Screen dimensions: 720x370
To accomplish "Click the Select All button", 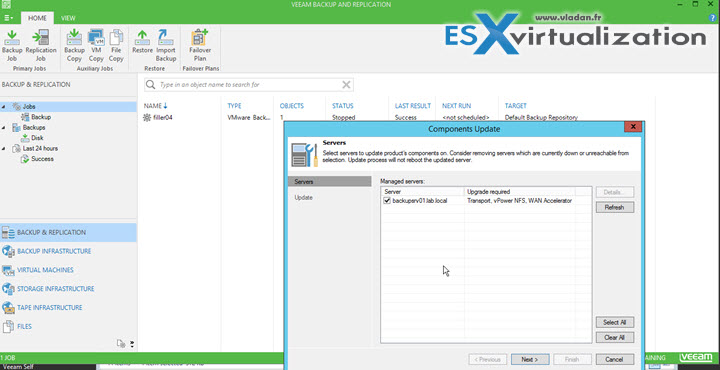I will pyautogui.click(x=615, y=322).
